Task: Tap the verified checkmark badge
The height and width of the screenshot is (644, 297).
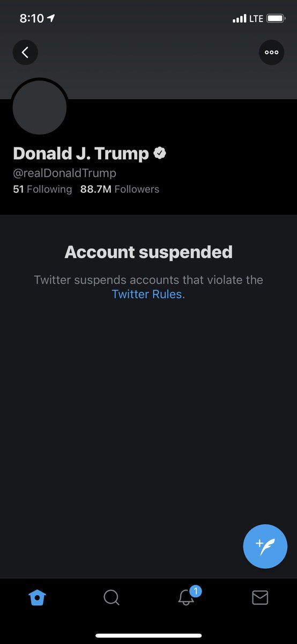Action: (x=160, y=153)
